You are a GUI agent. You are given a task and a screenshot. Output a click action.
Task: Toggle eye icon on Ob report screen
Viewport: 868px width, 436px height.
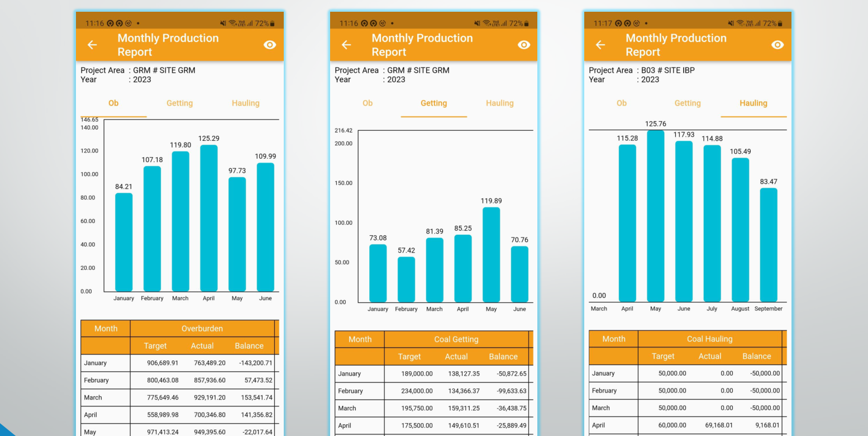(x=270, y=45)
